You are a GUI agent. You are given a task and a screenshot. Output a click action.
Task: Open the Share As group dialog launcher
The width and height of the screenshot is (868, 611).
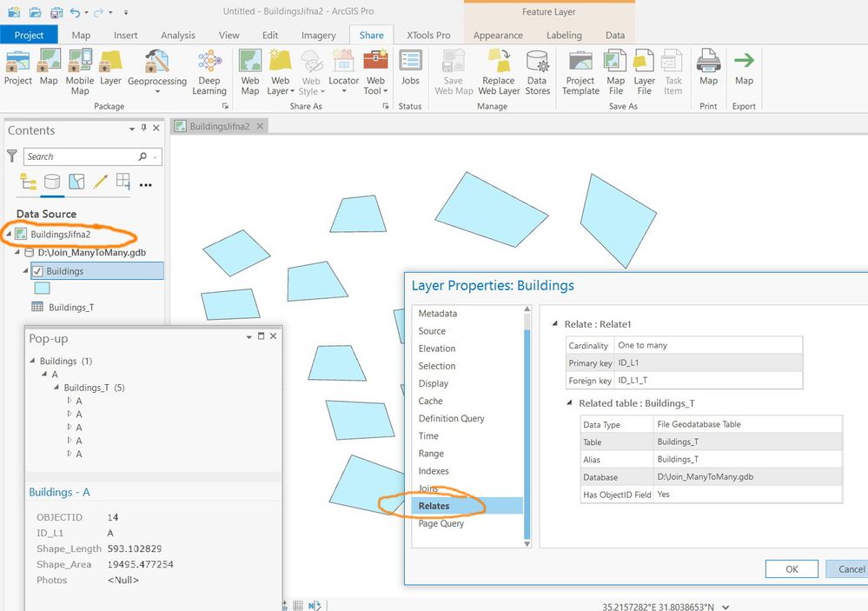386,106
